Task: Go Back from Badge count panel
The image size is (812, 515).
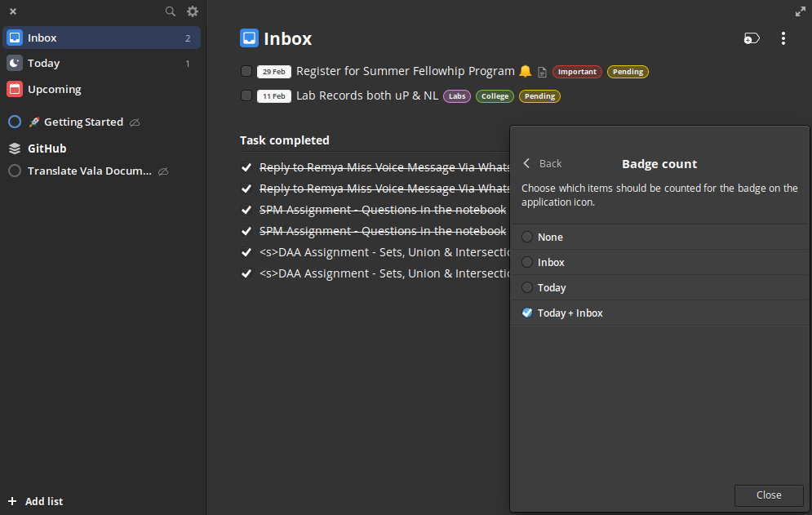Action: point(542,164)
